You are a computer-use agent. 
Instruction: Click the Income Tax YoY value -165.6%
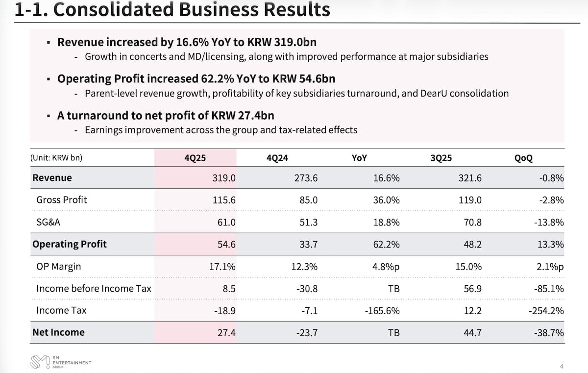[383, 311]
